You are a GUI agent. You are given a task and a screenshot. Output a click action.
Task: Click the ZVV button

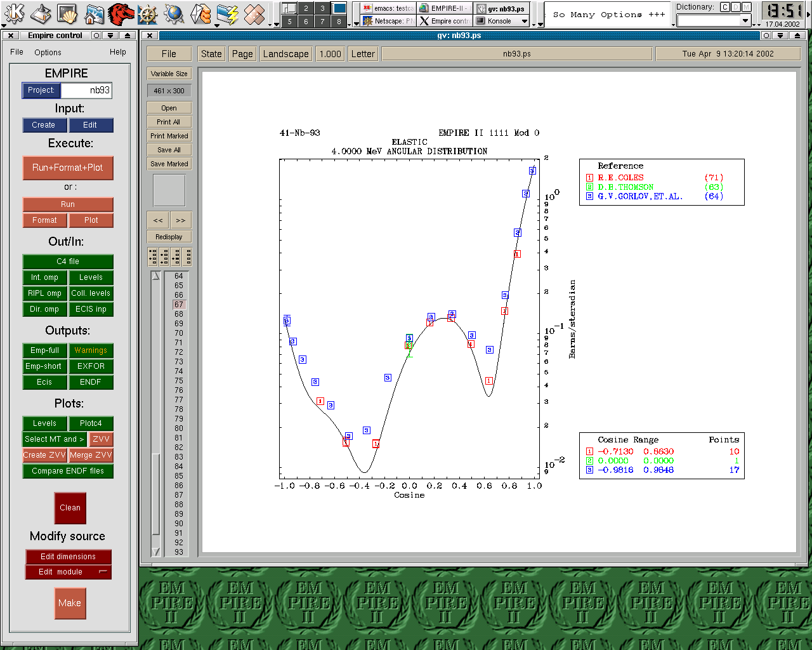[x=101, y=439]
